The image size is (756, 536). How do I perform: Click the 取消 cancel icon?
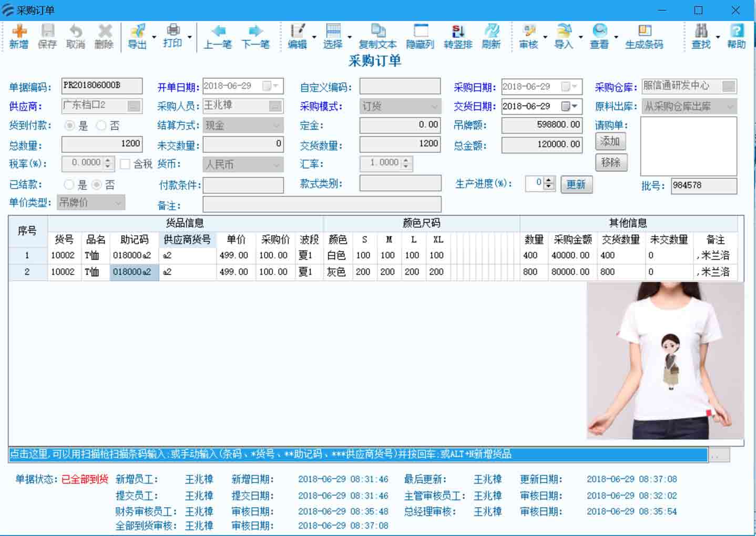(x=76, y=37)
